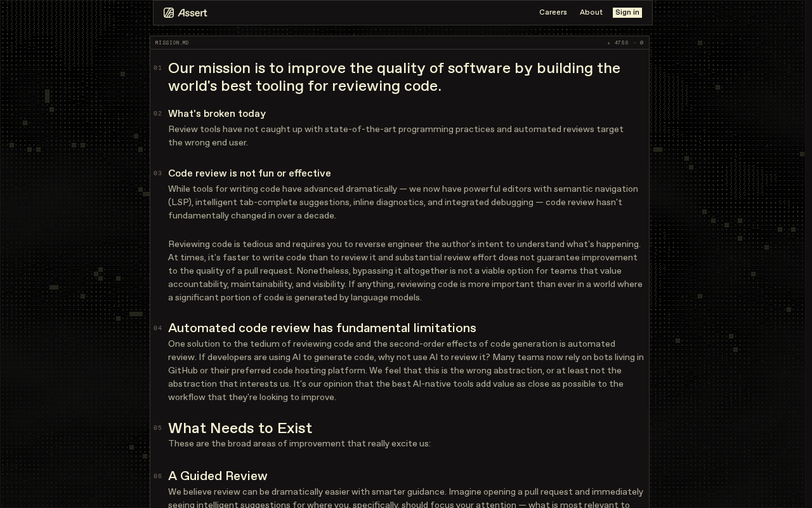Click the Assert wordmark in header
The height and width of the screenshot is (508, 812).
193,13
